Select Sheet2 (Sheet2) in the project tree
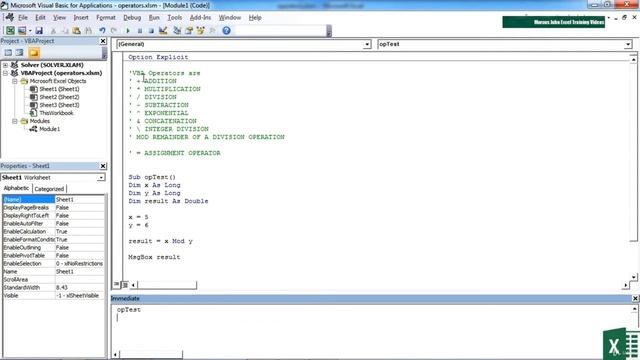 tap(59, 97)
